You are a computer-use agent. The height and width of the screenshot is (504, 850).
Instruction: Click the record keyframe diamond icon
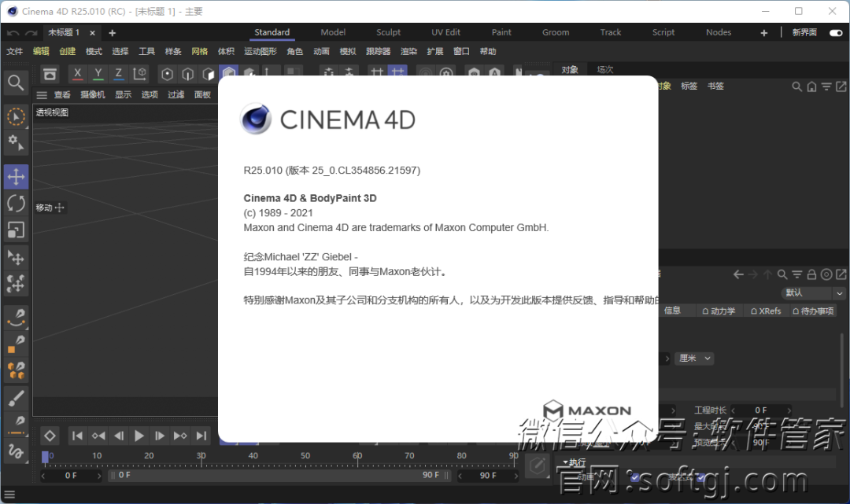(x=50, y=436)
